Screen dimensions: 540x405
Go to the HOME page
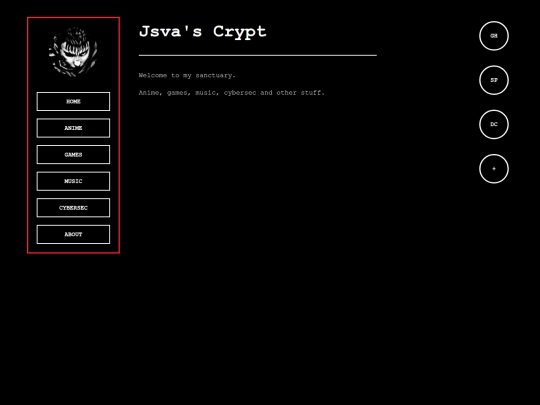[73, 101]
